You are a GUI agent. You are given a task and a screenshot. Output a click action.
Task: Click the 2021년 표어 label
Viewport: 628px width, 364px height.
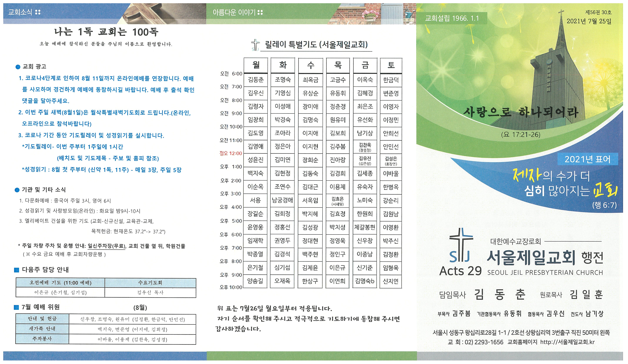(x=588, y=159)
